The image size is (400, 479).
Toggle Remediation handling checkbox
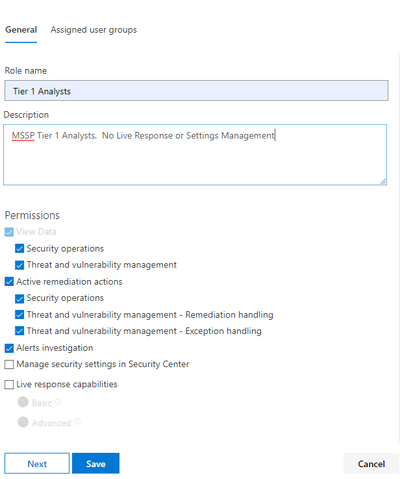click(x=19, y=315)
